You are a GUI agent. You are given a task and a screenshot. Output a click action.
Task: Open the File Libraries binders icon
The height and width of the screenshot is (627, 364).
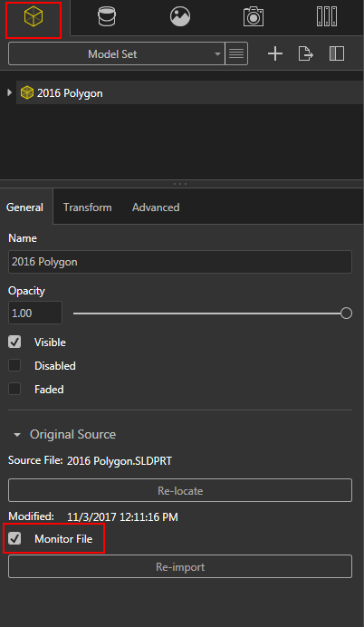tap(327, 17)
